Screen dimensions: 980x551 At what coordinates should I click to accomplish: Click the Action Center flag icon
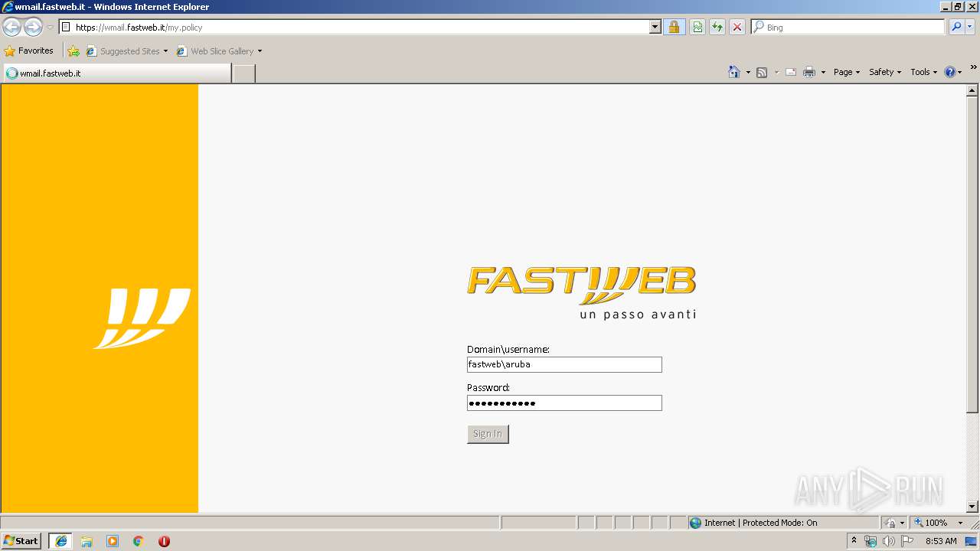pyautogui.click(x=907, y=541)
